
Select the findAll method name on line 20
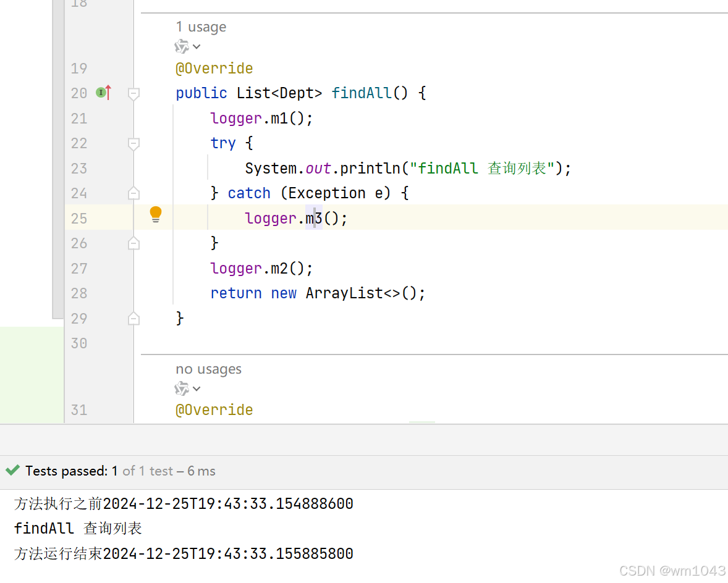coord(362,92)
